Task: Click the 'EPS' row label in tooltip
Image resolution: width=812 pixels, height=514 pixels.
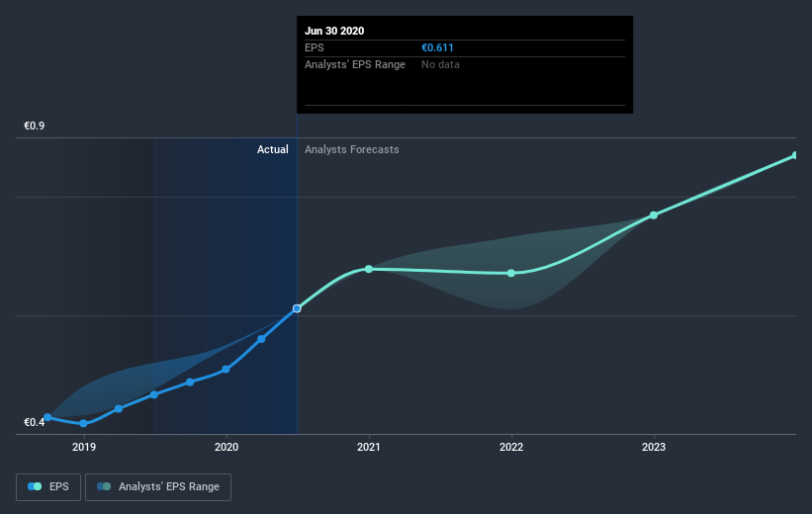Action: 315,47
